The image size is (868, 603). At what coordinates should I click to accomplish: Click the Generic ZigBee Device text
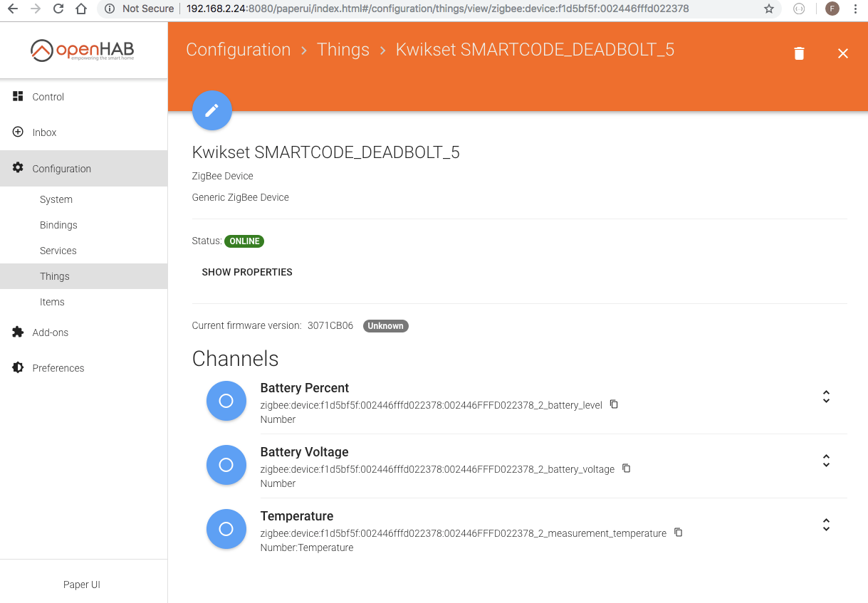pyautogui.click(x=241, y=197)
